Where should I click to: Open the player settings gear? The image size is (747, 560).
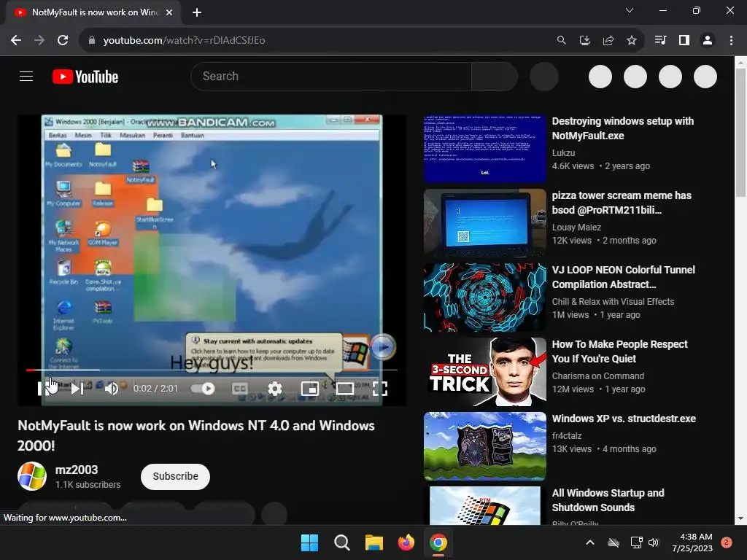click(275, 389)
